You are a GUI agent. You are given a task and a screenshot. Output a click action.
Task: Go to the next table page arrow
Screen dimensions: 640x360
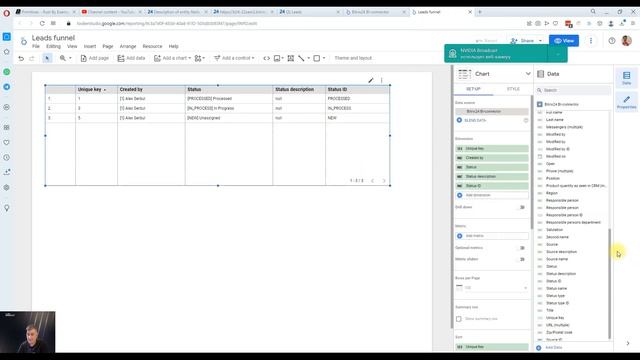click(384, 180)
